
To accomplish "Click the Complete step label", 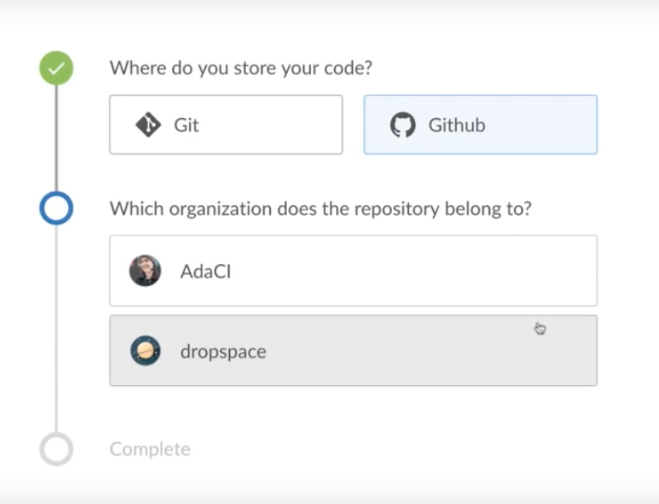I will tap(150, 449).
